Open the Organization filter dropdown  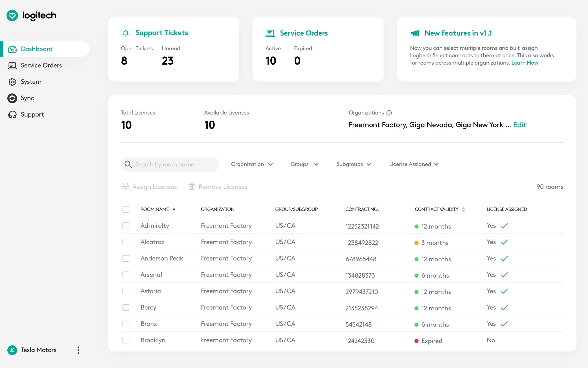tap(252, 164)
